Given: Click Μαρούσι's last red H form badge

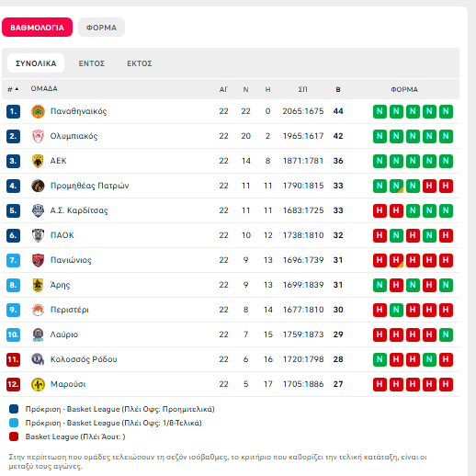Looking at the screenshot, I should tap(446, 384).
